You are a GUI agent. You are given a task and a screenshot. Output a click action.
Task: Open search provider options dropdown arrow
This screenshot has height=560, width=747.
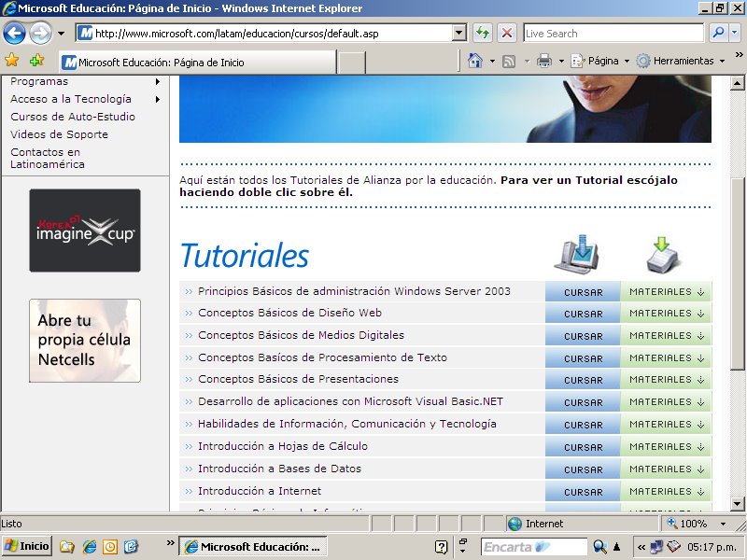pos(734,33)
